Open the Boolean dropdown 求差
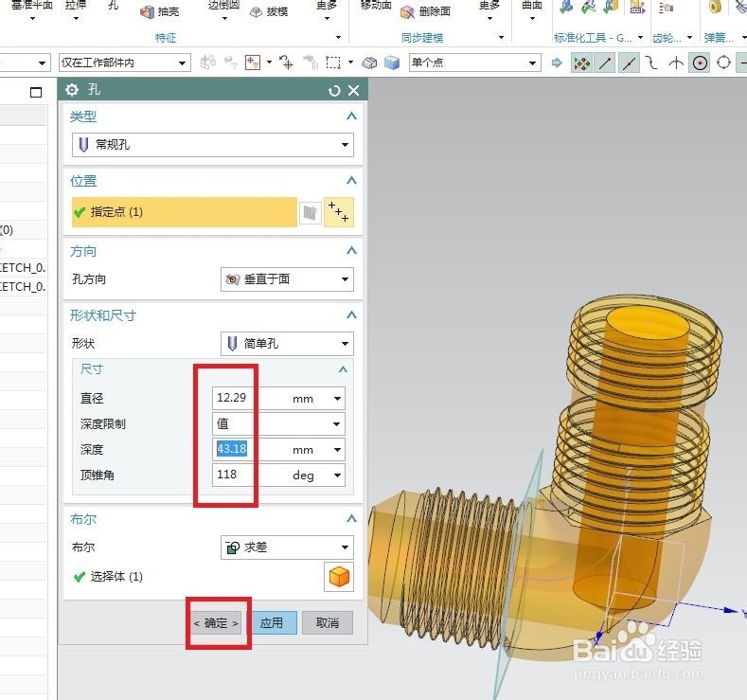 pyautogui.click(x=287, y=547)
